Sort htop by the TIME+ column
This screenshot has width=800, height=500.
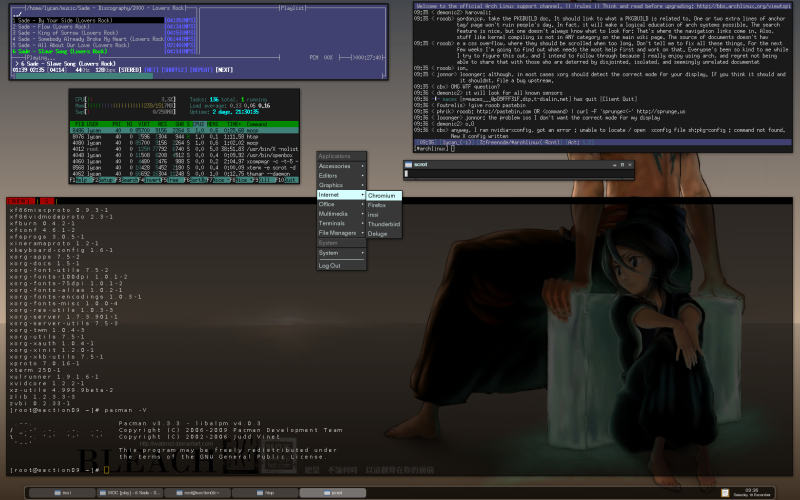click(x=233, y=124)
